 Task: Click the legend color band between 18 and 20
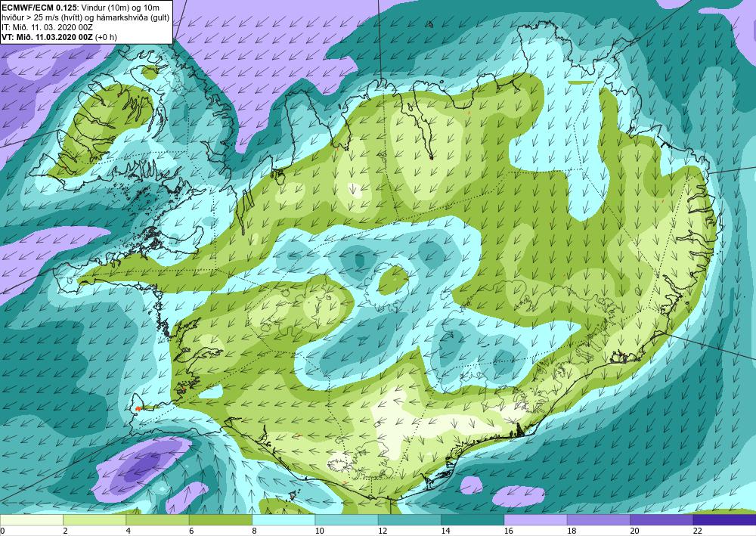click(x=598, y=520)
